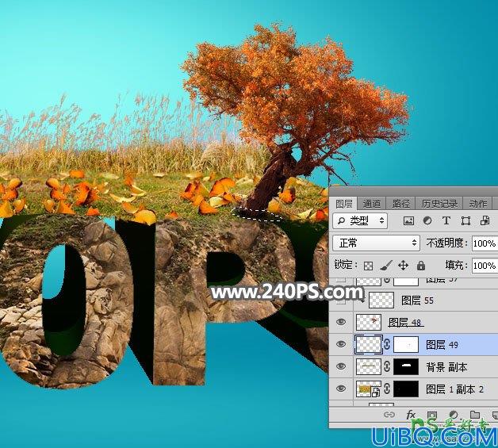Click the 图层 1 副本 2 layer name
498x448 pixels.
[x=455, y=389]
